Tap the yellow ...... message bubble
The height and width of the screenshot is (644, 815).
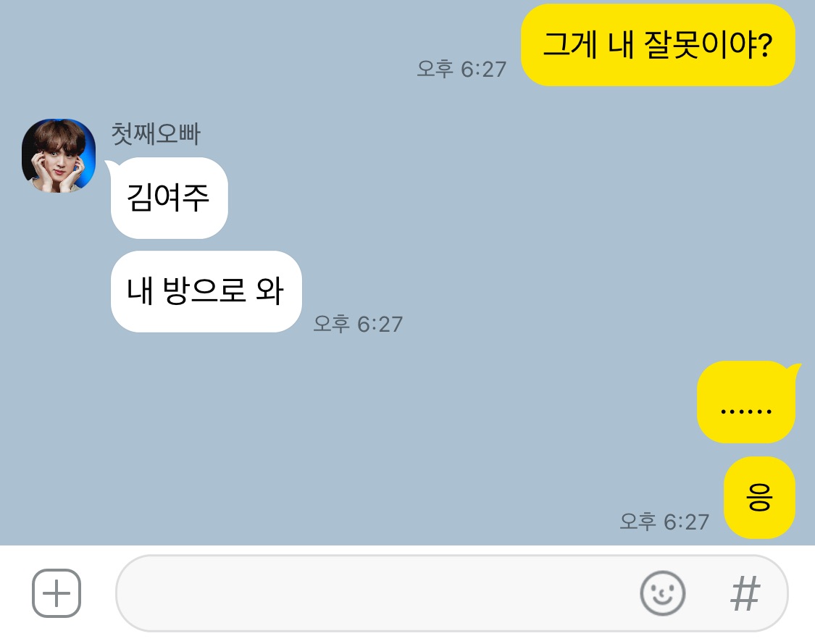(x=746, y=402)
